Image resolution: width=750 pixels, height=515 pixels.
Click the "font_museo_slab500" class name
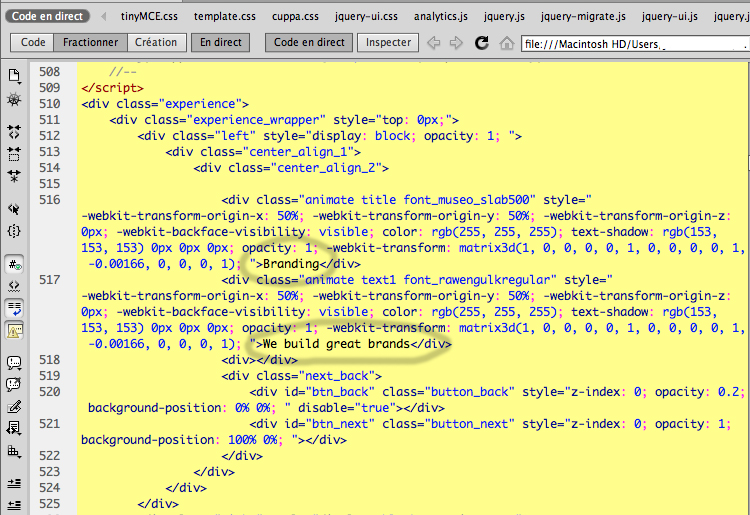[x=467, y=200]
